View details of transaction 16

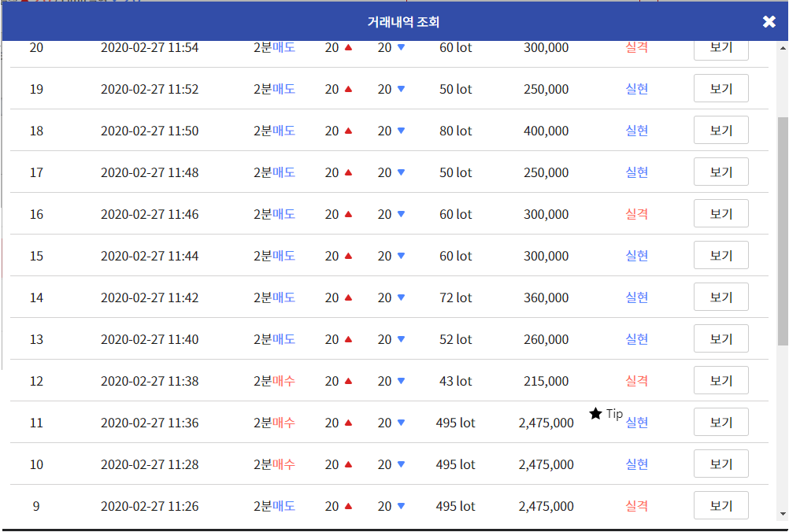coord(720,214)
